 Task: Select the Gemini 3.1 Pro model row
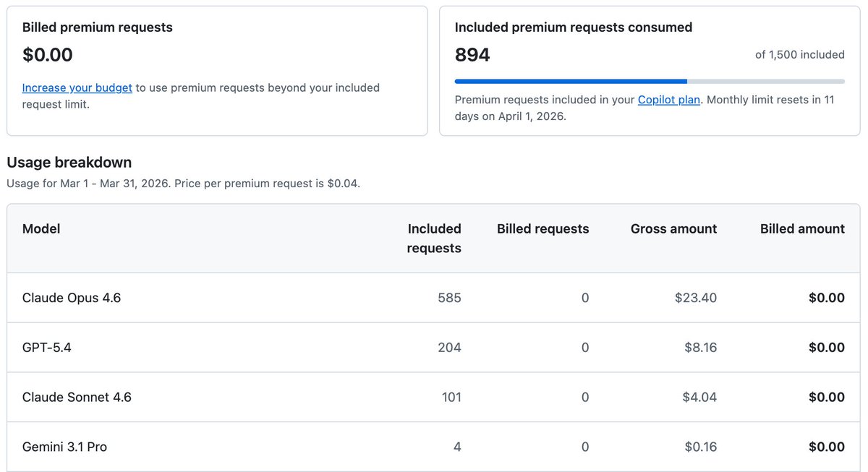tap(64, 447)
